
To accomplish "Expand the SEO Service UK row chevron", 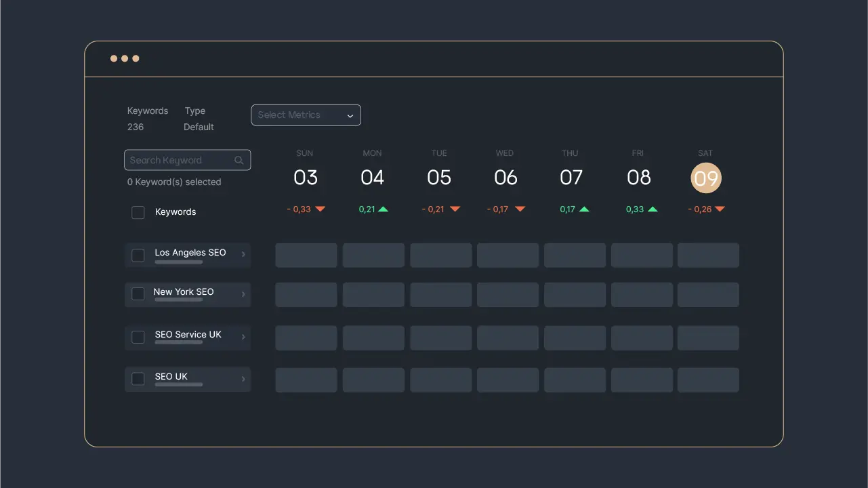I will point(243,337).
